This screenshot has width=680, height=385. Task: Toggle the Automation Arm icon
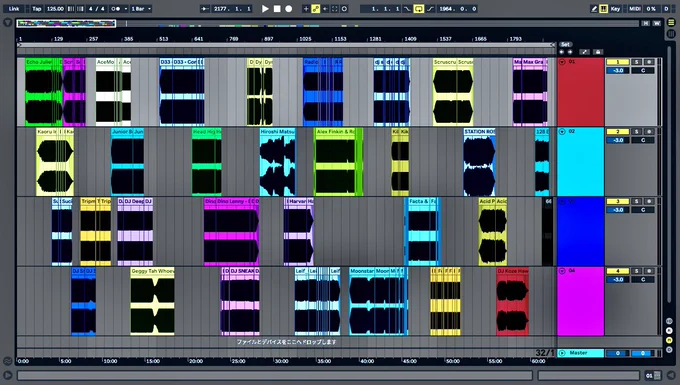(x=316, y=9)
